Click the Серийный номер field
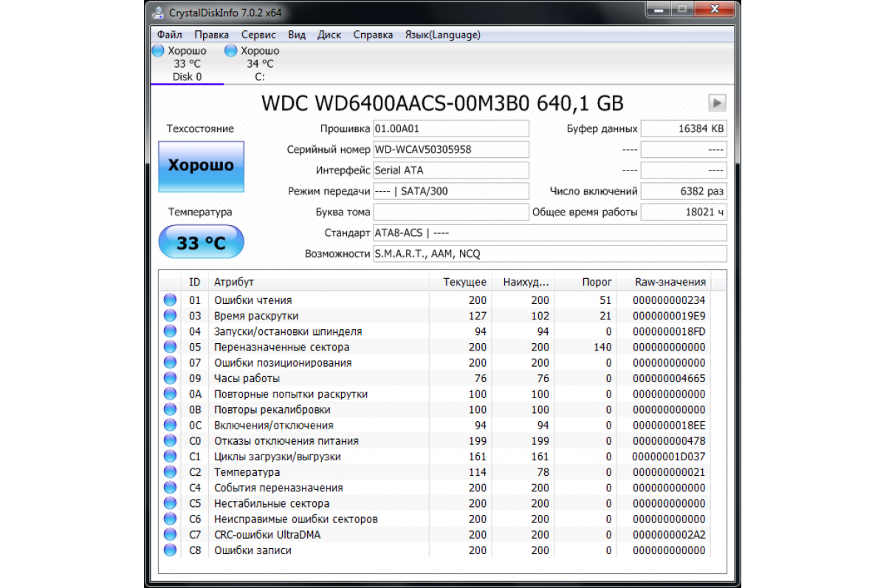This screenshot has height=588, width=886. [x=452, y=149]
